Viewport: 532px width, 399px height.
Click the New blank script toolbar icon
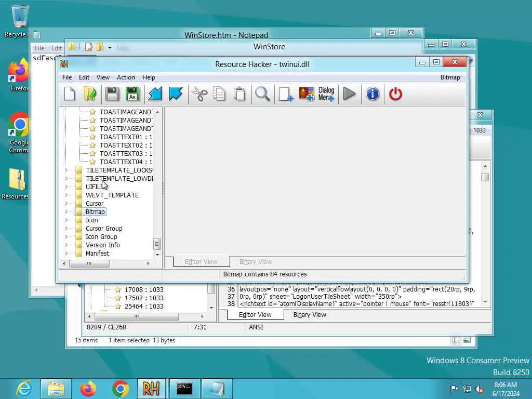tap(70, 94)
